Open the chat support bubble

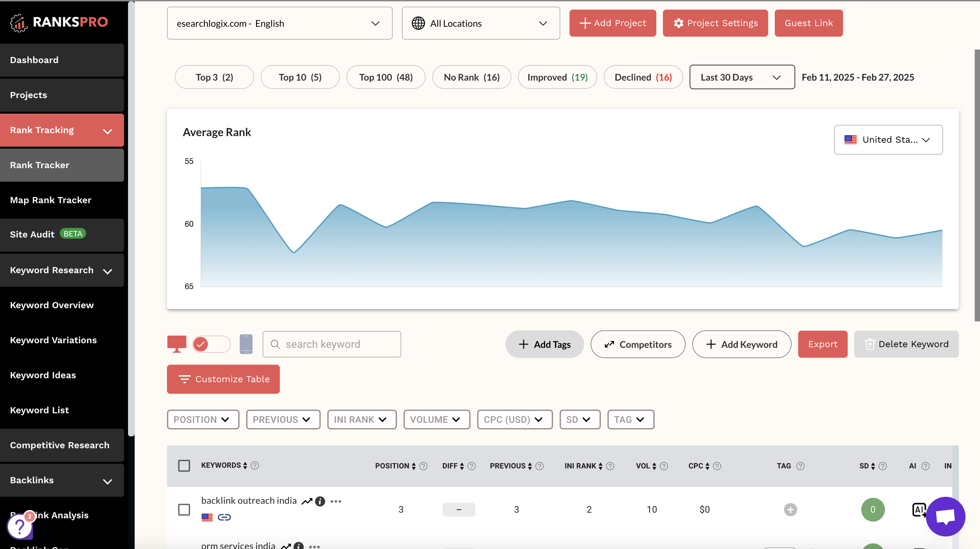946,517
